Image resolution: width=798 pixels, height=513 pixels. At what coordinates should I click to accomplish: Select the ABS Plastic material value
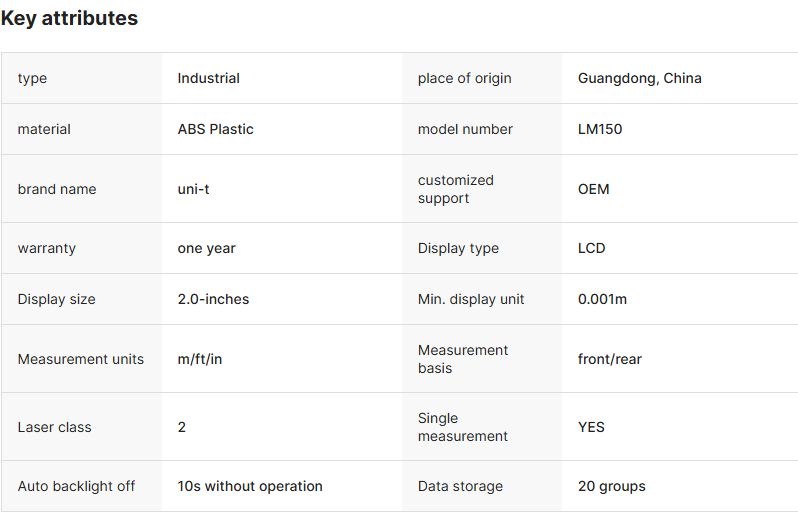215,129
